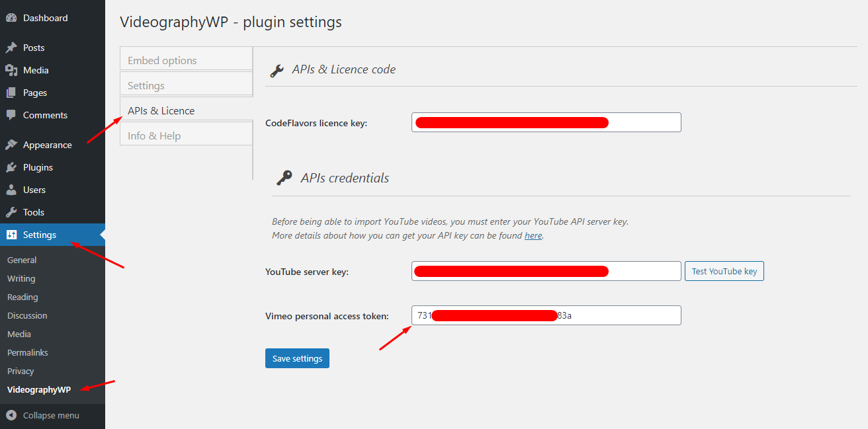Click the Media library icon
Viewport: 868px width, 429px height.
[11, 70]
